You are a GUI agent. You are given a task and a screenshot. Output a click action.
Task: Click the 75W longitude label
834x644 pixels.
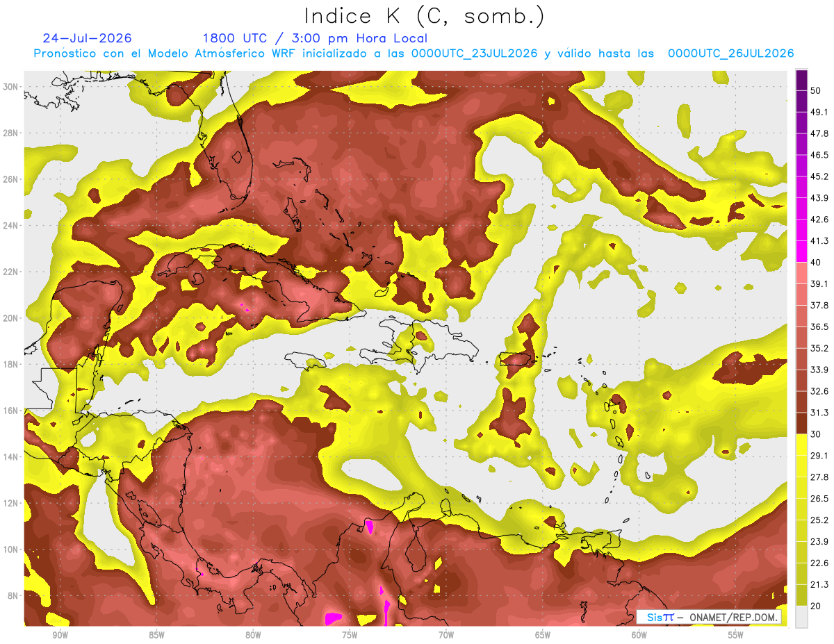point(350,635)
